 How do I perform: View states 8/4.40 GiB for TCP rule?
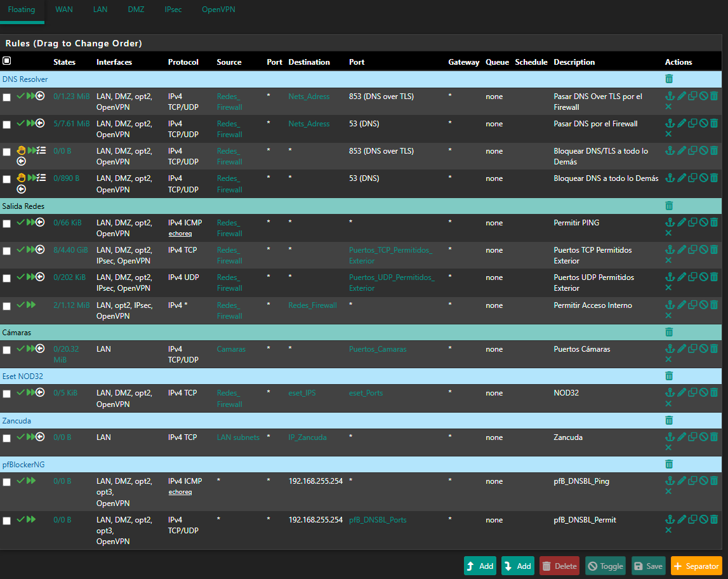coord(70,250)
